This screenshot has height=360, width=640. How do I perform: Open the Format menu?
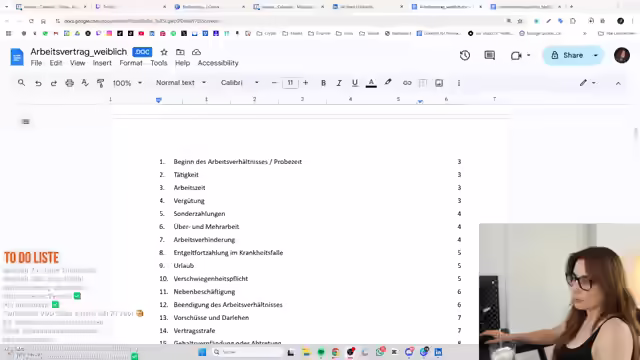[x=131, y=63]
